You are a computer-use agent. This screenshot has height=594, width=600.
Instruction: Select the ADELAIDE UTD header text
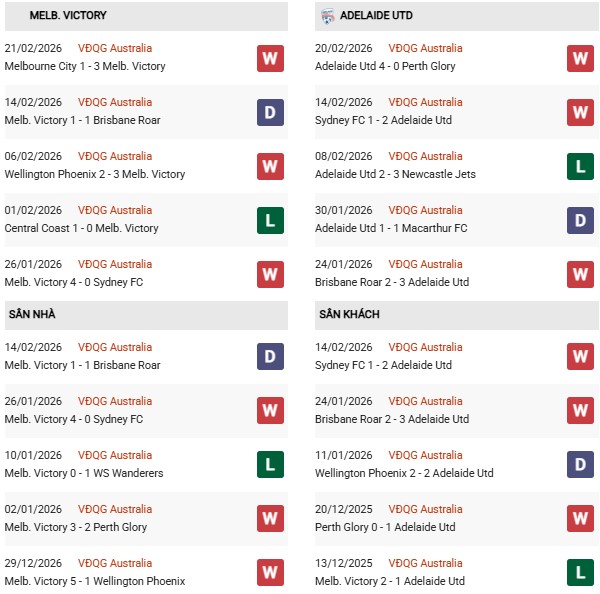coord(376,16)
